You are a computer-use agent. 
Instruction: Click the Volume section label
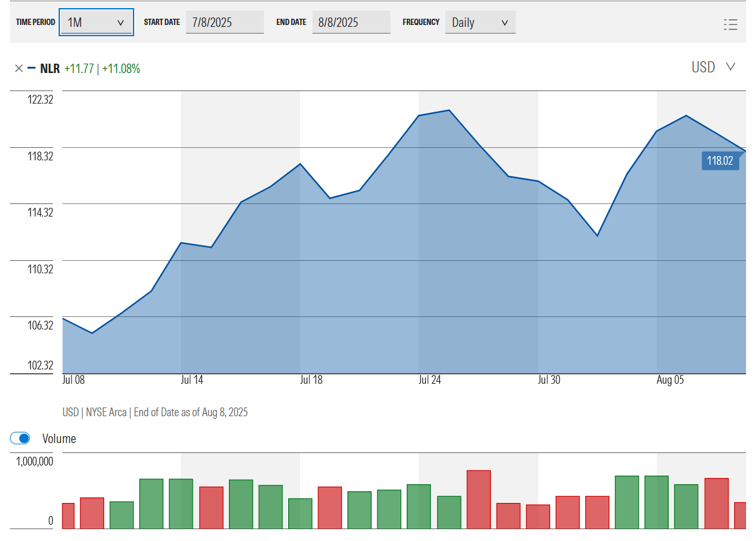pyautogui.click(x=59, y=439)
